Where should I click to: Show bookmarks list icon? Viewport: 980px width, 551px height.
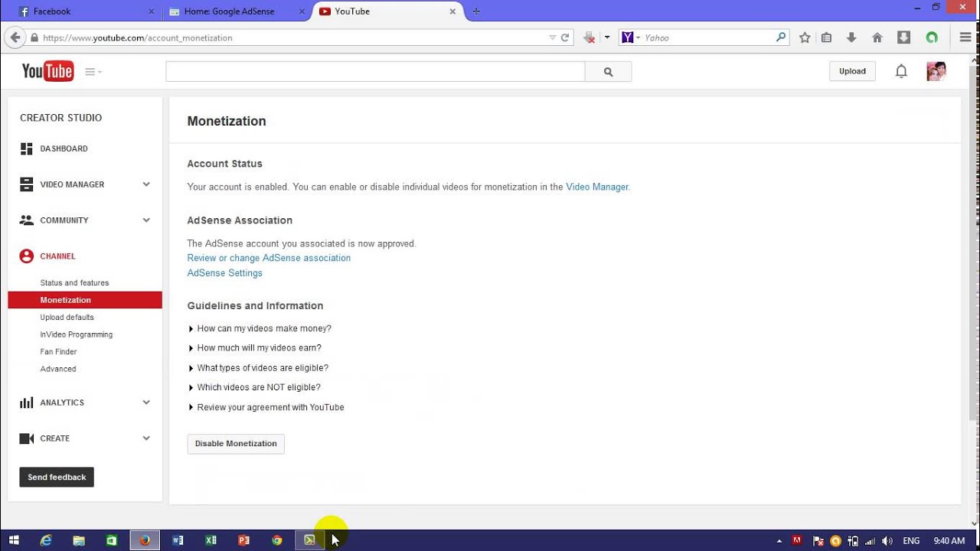tap(826, 37)
